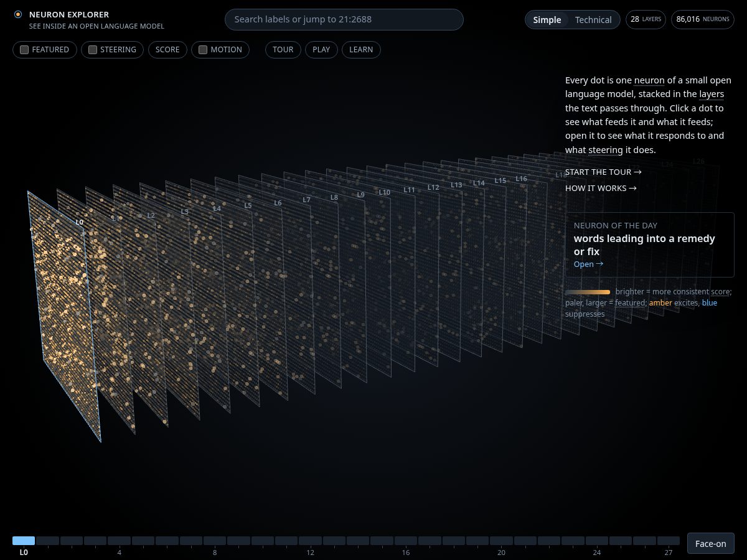The width and height of the screenshot is (747, 560).
Task: Select layer 4 segment in bottom strip
Action: pos(120,541)
